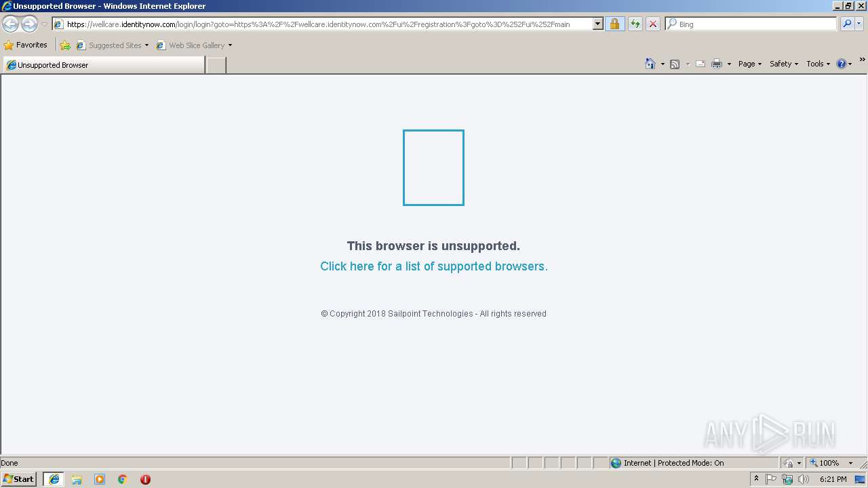This screenshot has height=488, width=868.
Task: Open the Page menu
Action: tap(750, 64)
